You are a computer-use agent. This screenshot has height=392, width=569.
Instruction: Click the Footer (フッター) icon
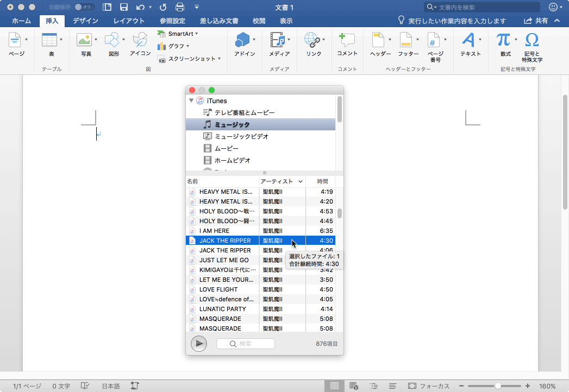(406, 40)
